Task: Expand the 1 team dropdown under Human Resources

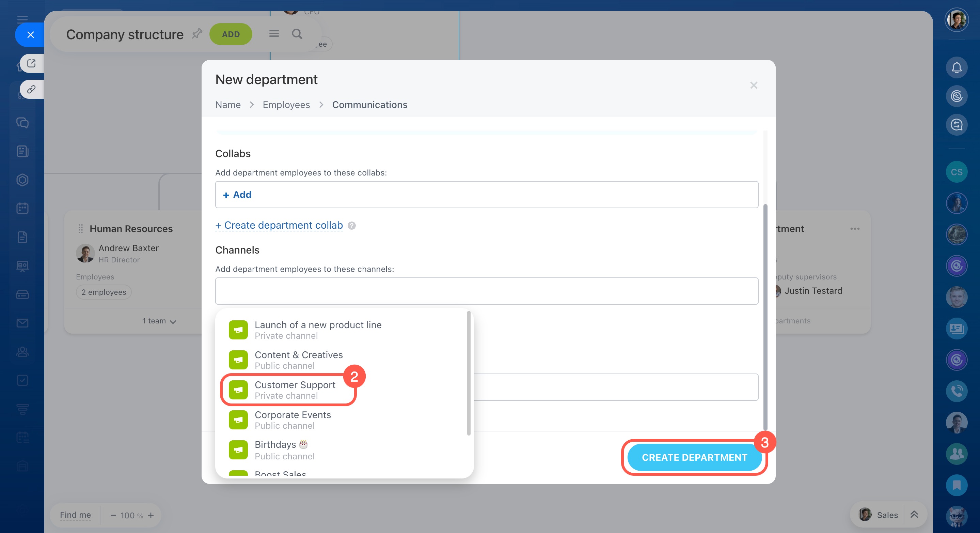Action: point(159,321)
